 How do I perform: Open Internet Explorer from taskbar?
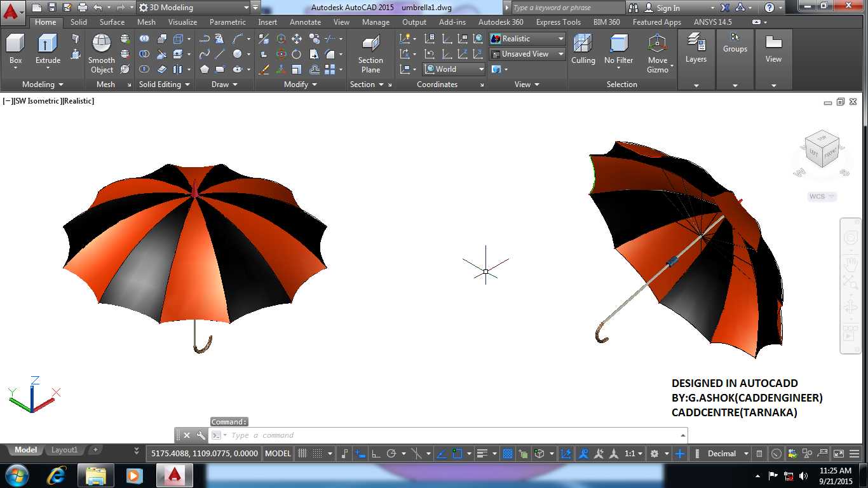coord(57,475)
